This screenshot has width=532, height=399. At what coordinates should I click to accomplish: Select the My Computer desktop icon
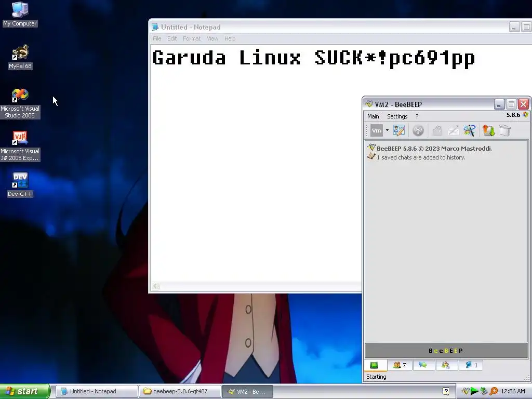click(20, 14)
